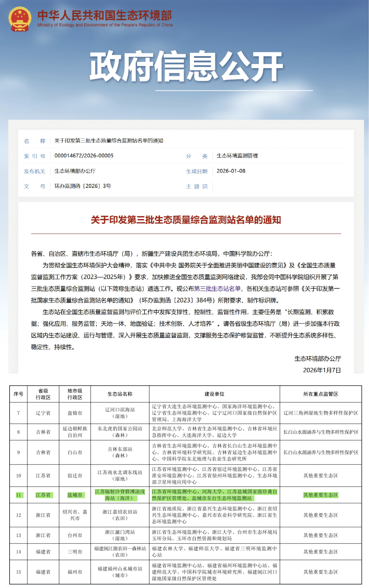Select highlighted station 江苏辐射沙脊群滩涂浅海站
369x588 pixels.
(x=120, y=495)
